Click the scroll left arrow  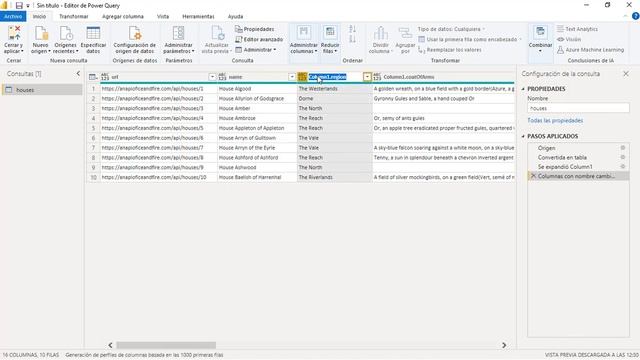(110, 345)
